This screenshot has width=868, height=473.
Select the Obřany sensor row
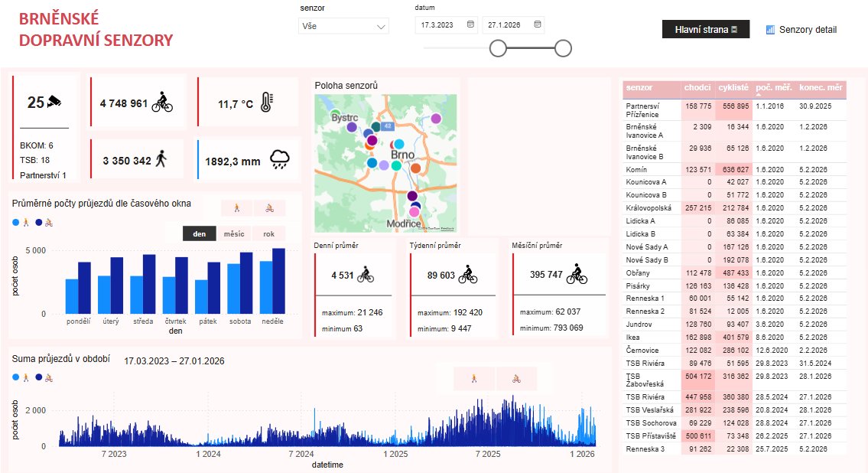click(735, 273)
